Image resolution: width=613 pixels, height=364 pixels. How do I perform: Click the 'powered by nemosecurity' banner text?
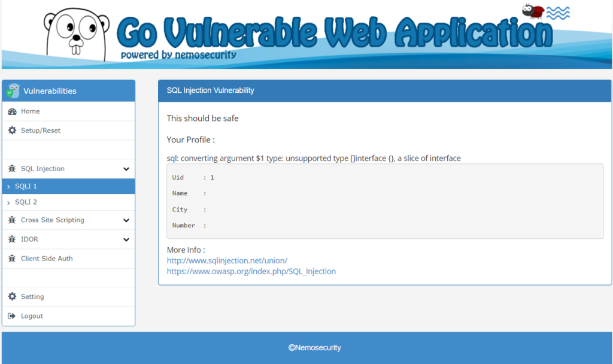point(178,55)
